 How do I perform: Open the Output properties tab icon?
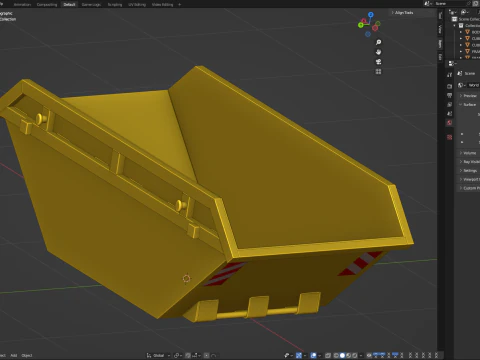pos(449,96)
